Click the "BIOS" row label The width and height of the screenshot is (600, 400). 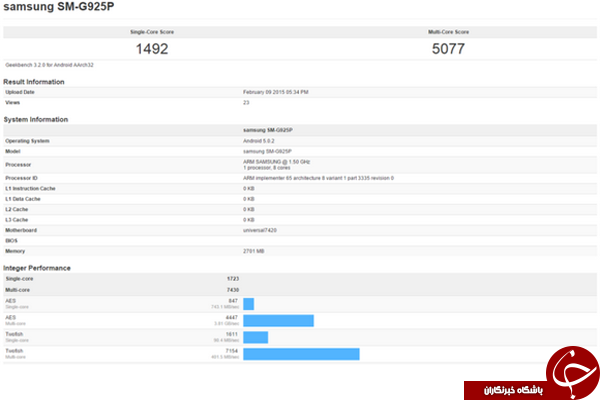pos(11,241)
